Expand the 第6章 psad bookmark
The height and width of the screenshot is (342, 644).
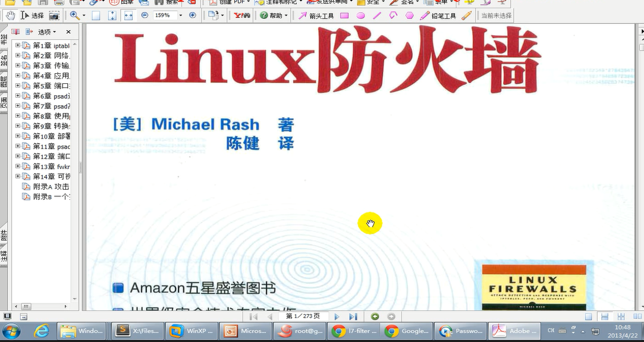[x=18, y=96]
